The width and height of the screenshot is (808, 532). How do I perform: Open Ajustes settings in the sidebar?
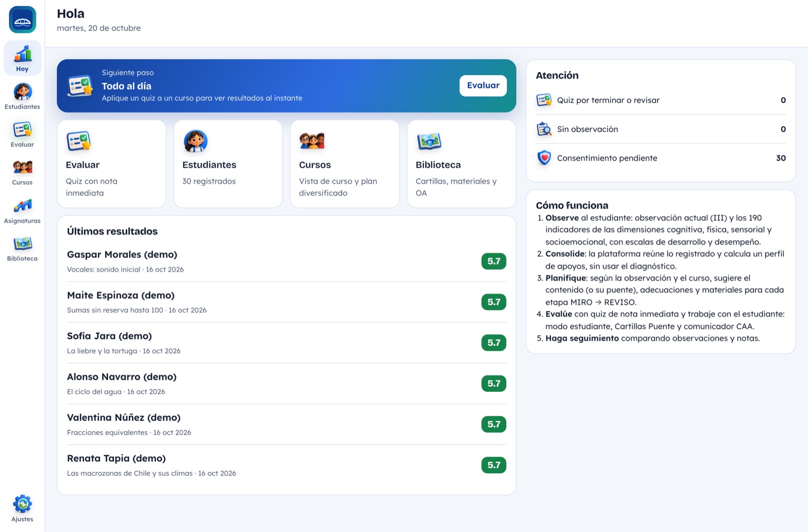click(22, 508)
